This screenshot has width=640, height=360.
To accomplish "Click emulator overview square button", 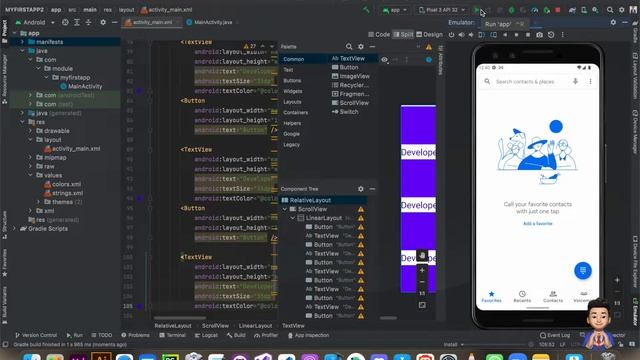I will 528,35.
